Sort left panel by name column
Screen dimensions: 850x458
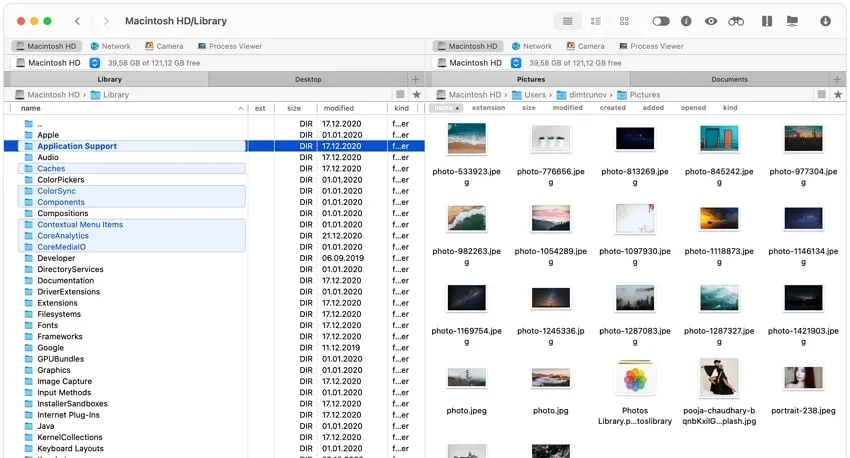[31, 108]
